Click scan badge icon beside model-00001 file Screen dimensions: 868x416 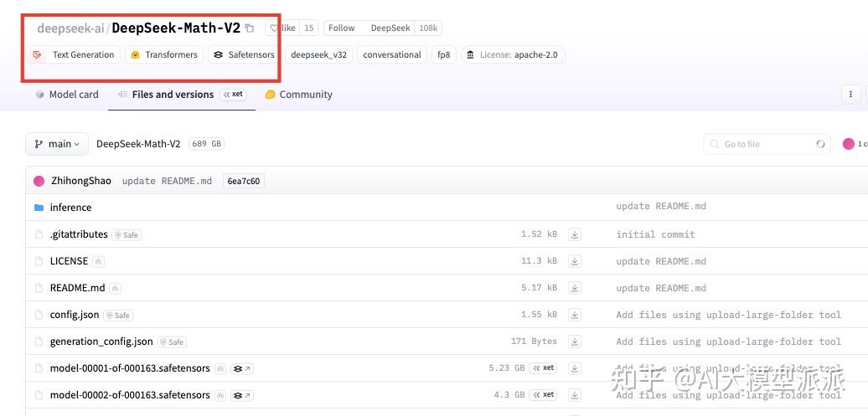tap(220, 368)
